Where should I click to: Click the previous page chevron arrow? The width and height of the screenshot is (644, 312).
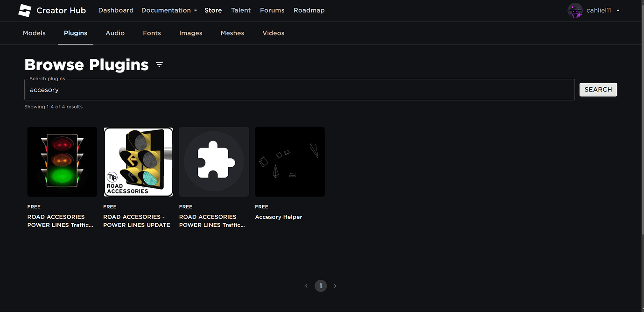pyautogui.click(x=306, y=285)
